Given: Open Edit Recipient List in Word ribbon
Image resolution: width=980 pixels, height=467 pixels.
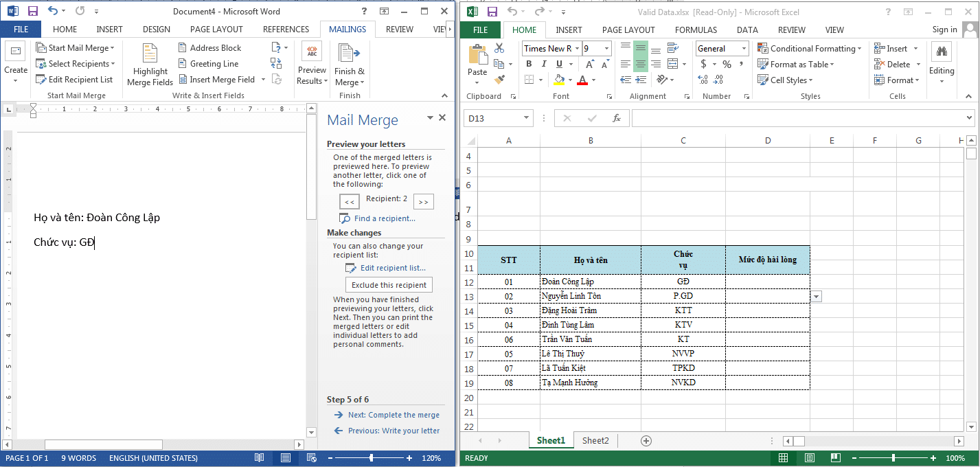Looking at the screenshot, I should 74,79.
